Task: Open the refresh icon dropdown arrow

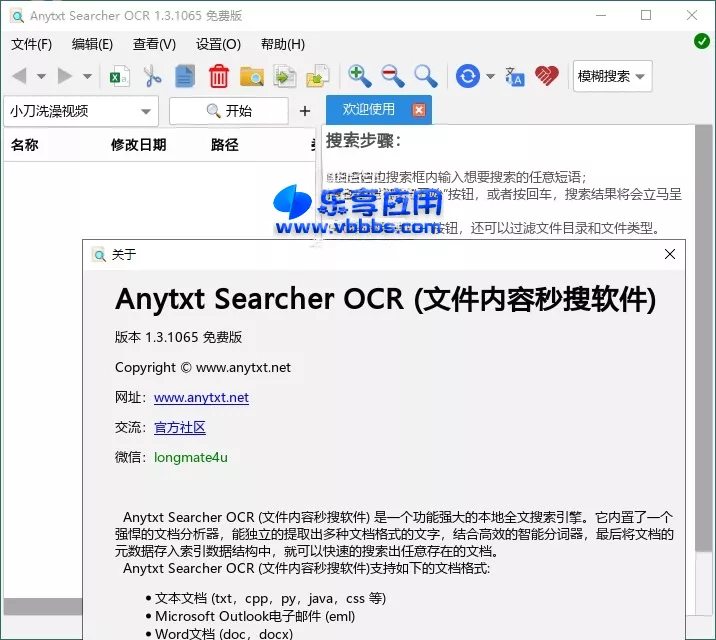Action: coord(490,76)
